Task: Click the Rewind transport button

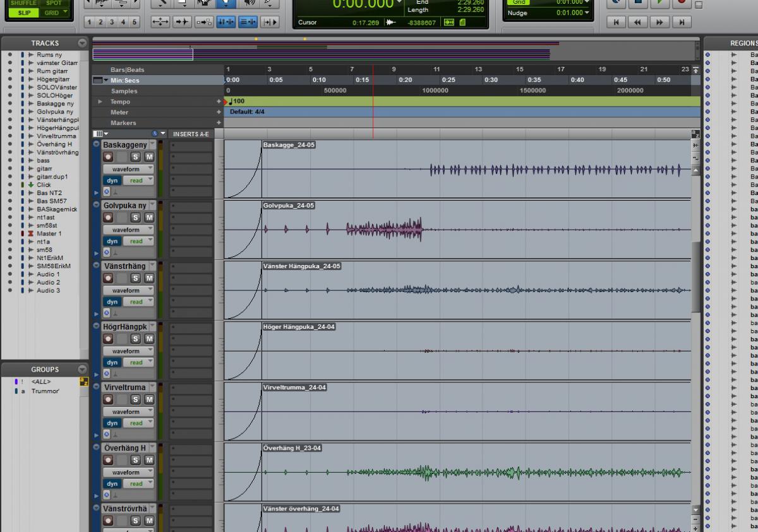Action: 637,22
